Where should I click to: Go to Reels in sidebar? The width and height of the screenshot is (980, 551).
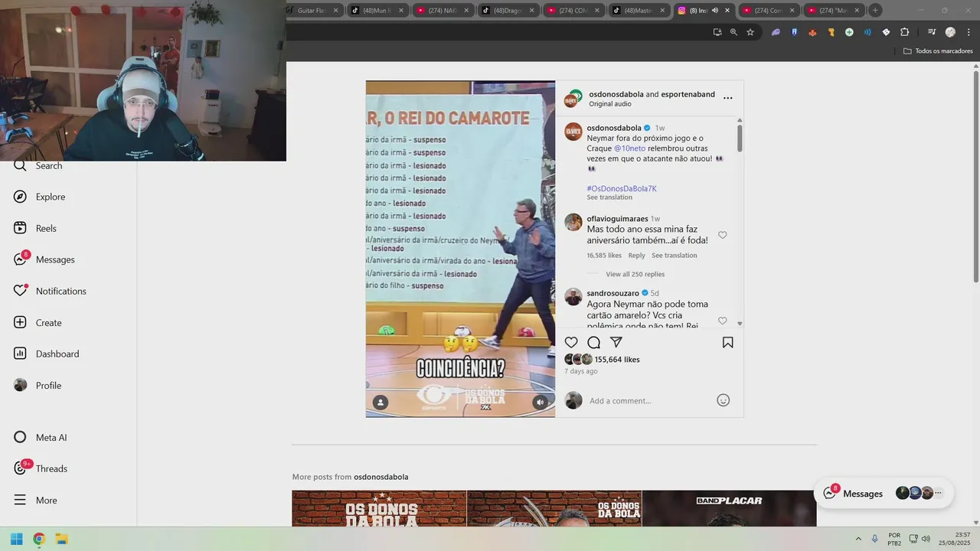(35, 228)
